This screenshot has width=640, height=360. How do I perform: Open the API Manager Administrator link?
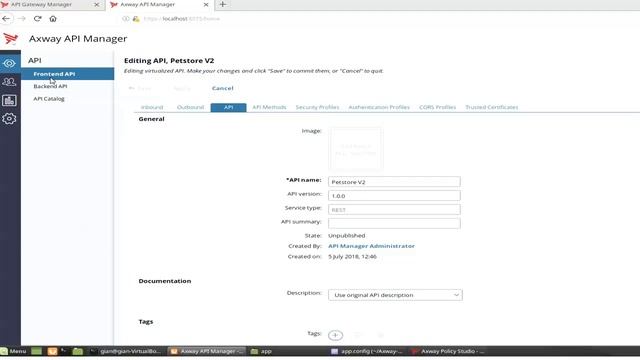[x=371, y=246]
